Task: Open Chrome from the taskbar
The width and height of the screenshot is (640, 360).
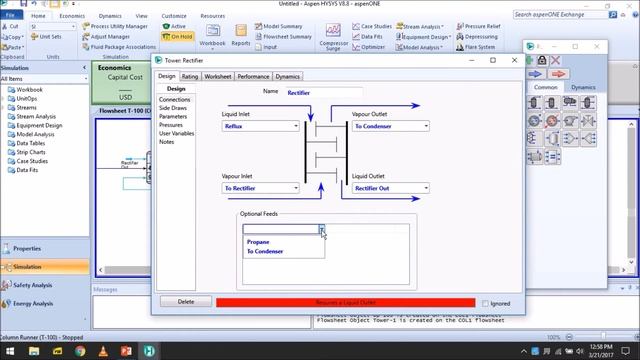Action: pos(80,351)
